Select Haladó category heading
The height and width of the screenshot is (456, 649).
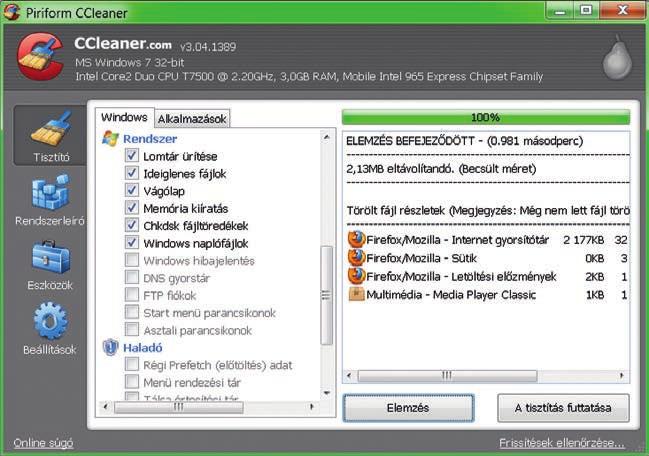pos(142,348)
